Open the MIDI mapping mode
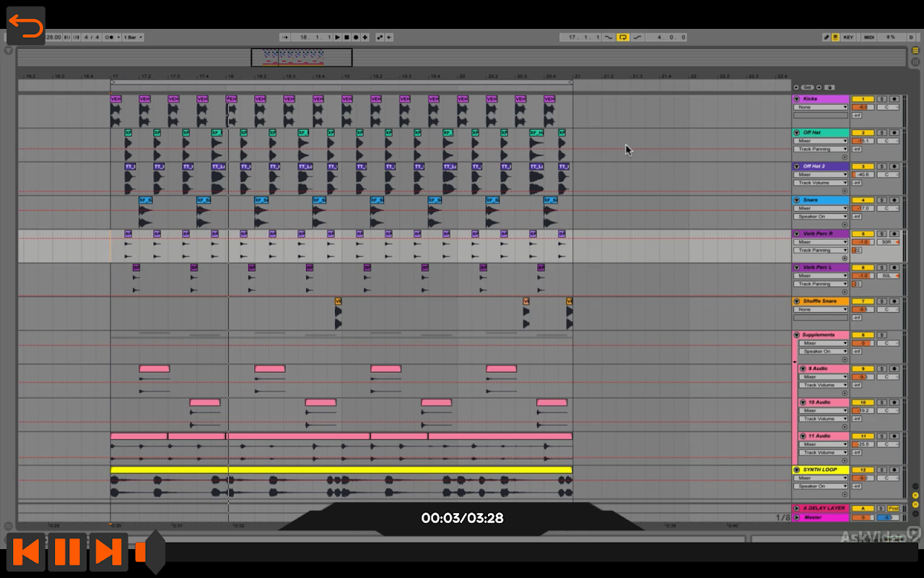Viewport: 924px width, 578px height. pos(869,37)
